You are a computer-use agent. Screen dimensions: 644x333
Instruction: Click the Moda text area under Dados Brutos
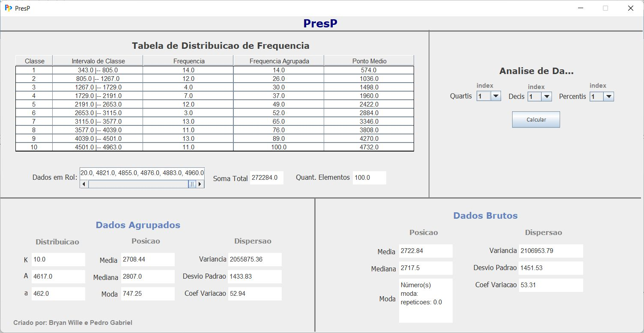426,300
